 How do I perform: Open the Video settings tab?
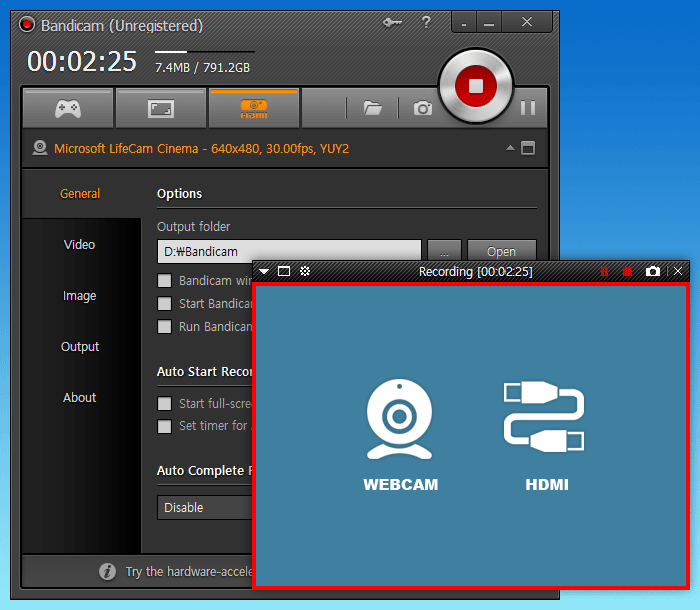(79, 245)
